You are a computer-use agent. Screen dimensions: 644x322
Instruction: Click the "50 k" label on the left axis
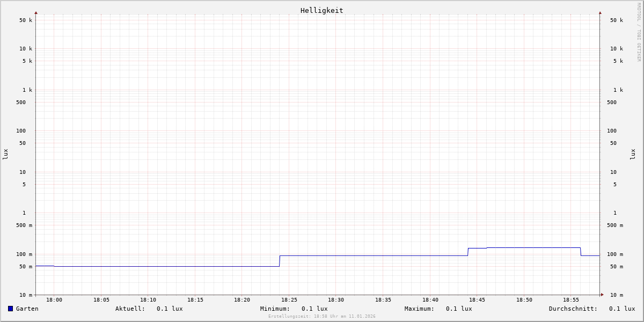click(26, 20)
